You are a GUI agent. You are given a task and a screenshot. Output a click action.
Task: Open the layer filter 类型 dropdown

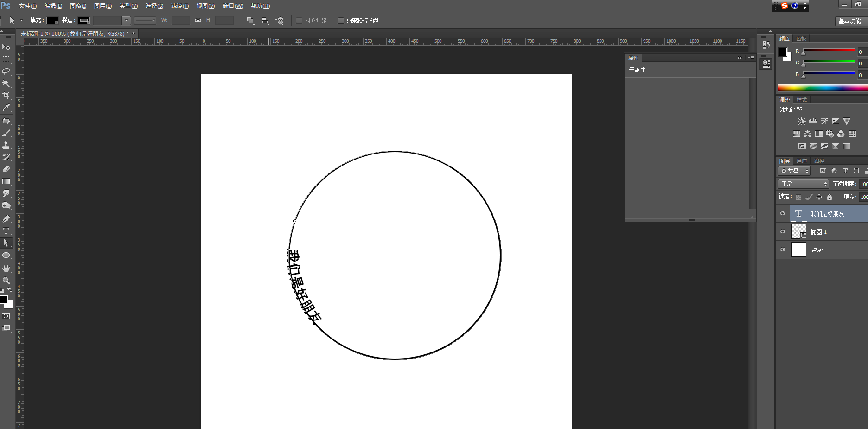[x=794, y=171]
